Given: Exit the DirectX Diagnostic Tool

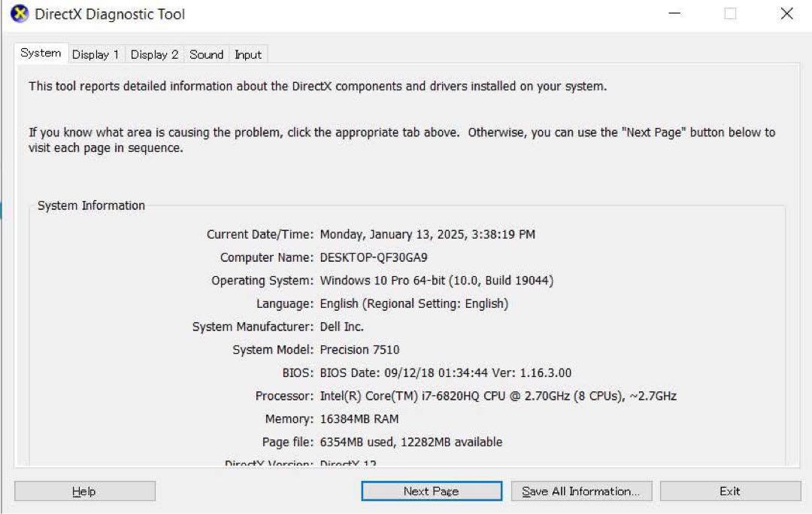Looking at the screenshot, I should (x=730, y=491).
